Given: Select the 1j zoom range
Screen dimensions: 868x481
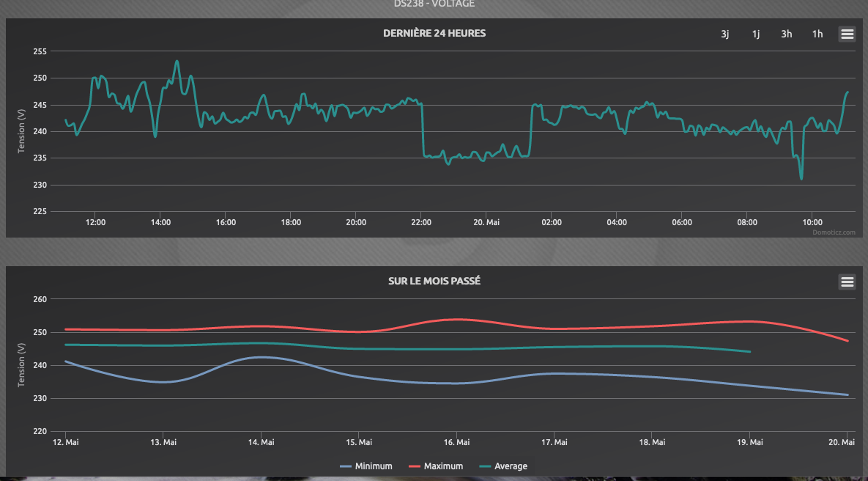Looking at the screenshot, I should tap(756, 34).
